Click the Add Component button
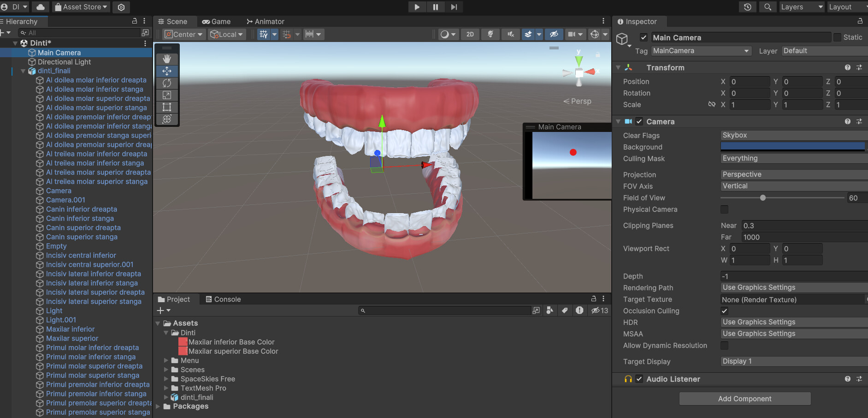This screenshot has width=868, height=418. [x=744, y=399]
